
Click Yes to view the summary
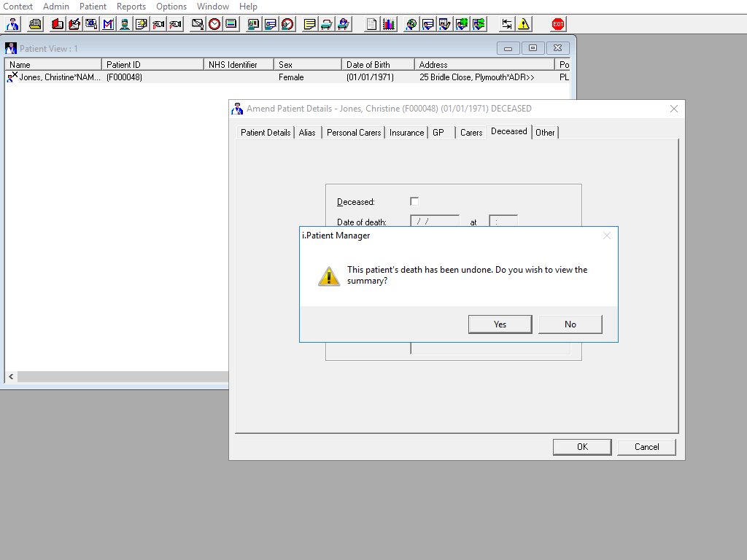click(500, 324)
